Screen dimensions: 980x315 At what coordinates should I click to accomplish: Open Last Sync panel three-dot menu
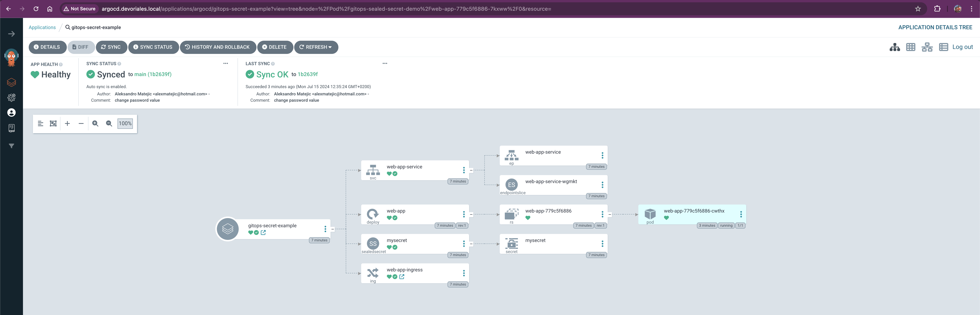[x=385, y=63]
